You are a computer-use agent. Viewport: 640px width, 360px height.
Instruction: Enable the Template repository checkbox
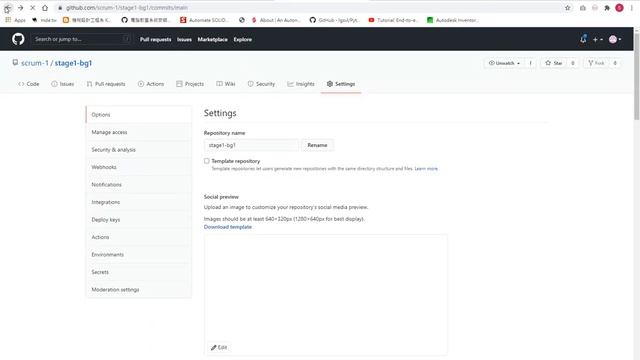point(207,161)
